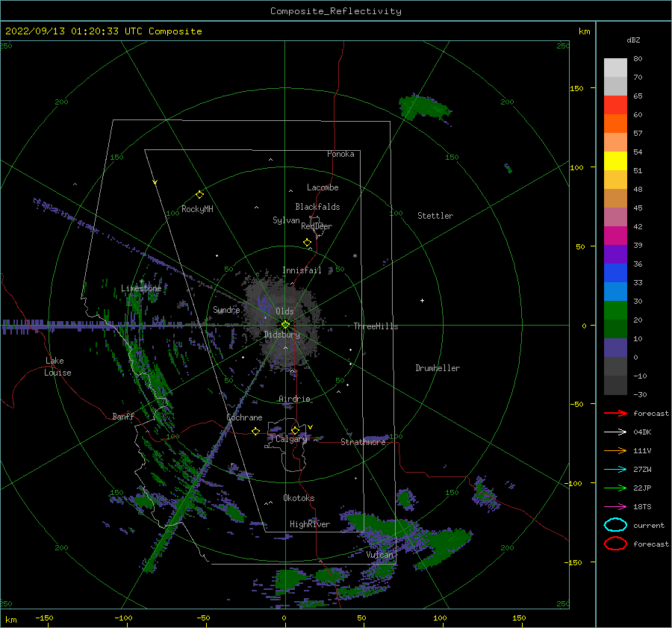Click the Airdrie label on map

[x=294, y=399]
